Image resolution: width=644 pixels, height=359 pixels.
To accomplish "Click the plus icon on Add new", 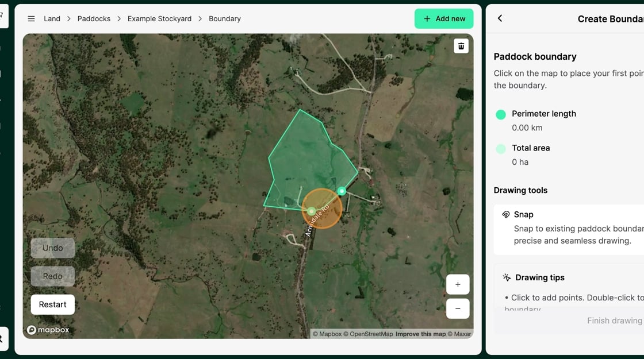I will coord(427,19).
